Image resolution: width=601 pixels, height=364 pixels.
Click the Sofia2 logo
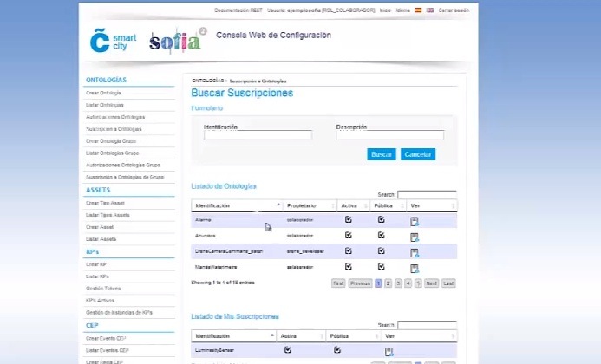[177, 41]
